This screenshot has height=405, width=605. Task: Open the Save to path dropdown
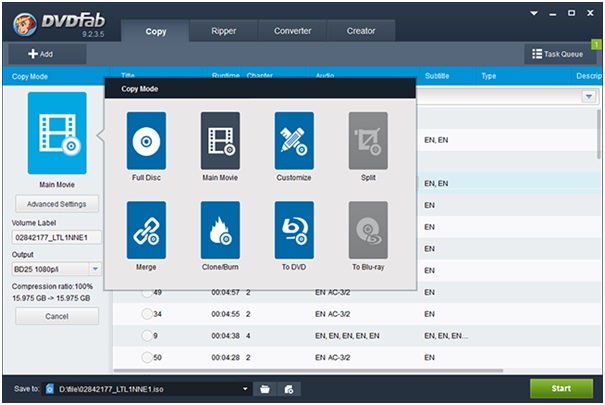245,389
